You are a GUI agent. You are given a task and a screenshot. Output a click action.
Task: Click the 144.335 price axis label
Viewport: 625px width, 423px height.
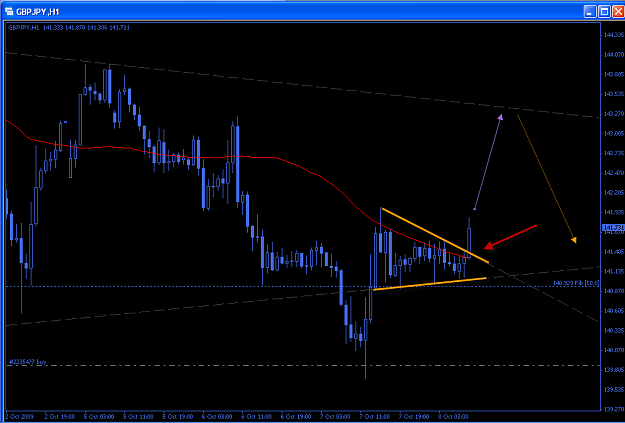614,35
